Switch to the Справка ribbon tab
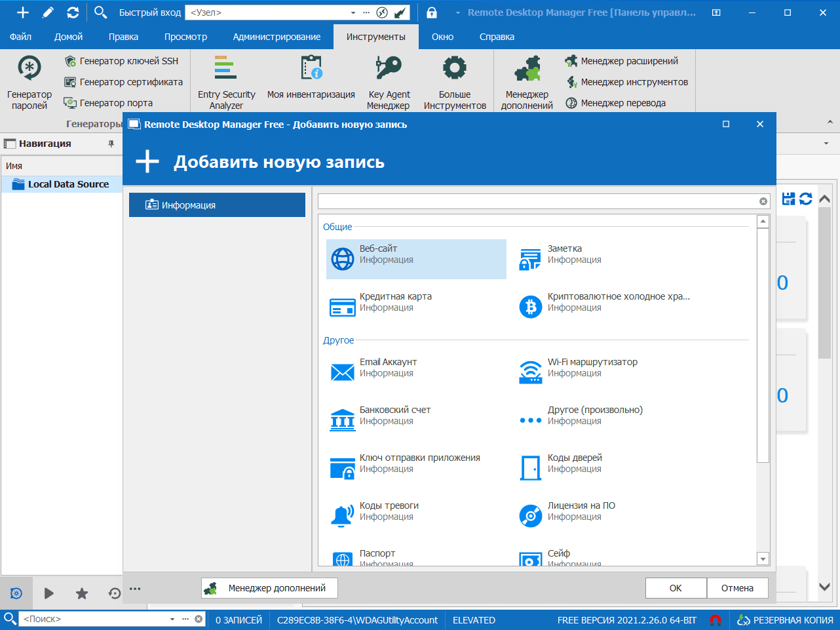 pyautogui.click(x=497, y=37)
